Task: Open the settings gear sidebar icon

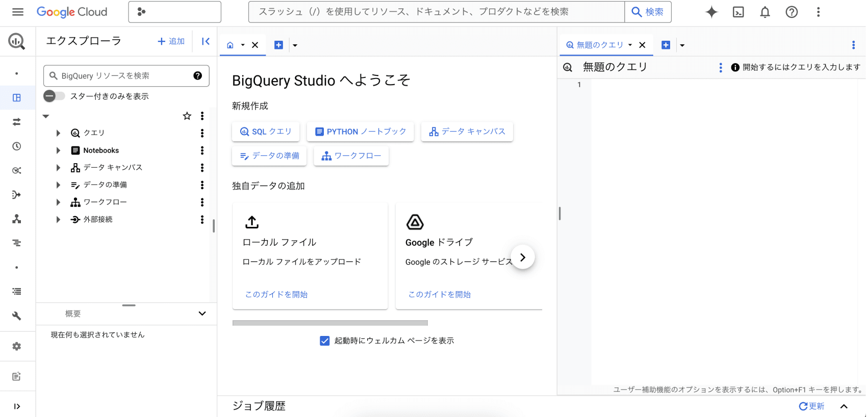Action: [17, 346]
